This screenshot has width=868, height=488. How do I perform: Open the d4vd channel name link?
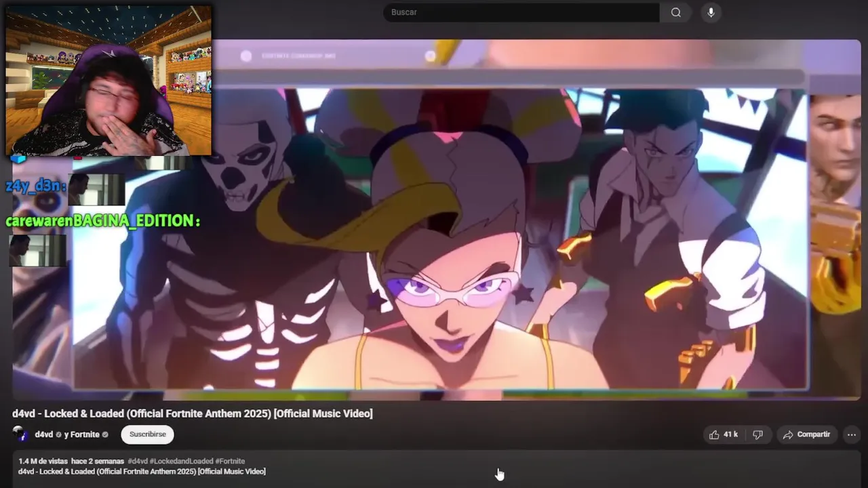pos(44,434)
